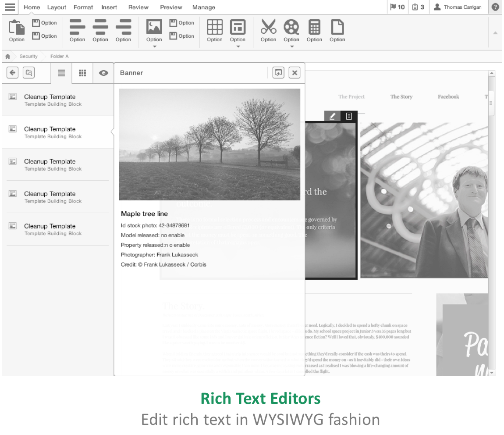Screen dimensions: 504x435
Task: Open the Thomas Carrigan user menu
Action: tap(458, 7)
